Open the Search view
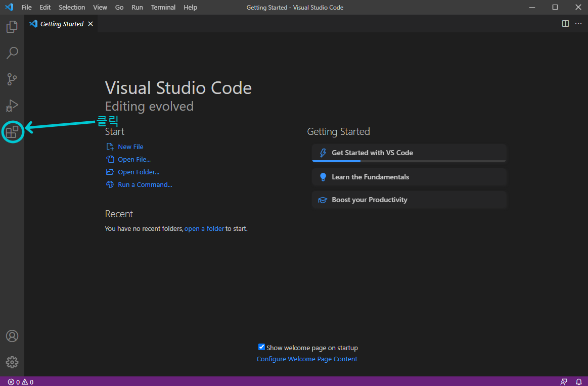The height and width of the screenshot is (386, 588). (x=12, y=53)
